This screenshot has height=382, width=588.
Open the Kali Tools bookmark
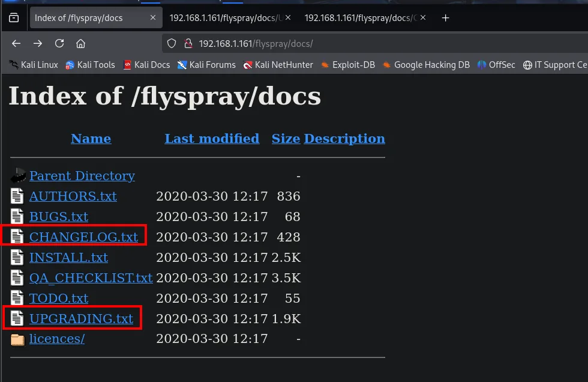[91, 65]
